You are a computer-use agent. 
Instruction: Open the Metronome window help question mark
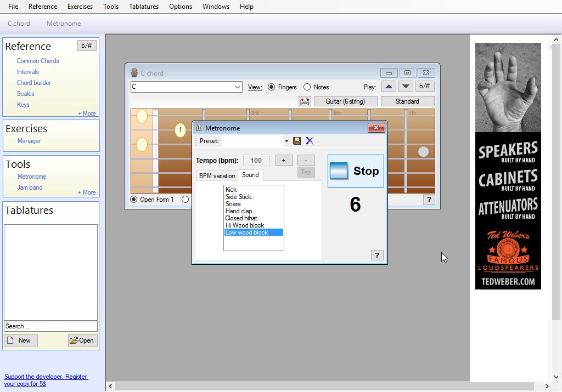(x=376, y=255)
